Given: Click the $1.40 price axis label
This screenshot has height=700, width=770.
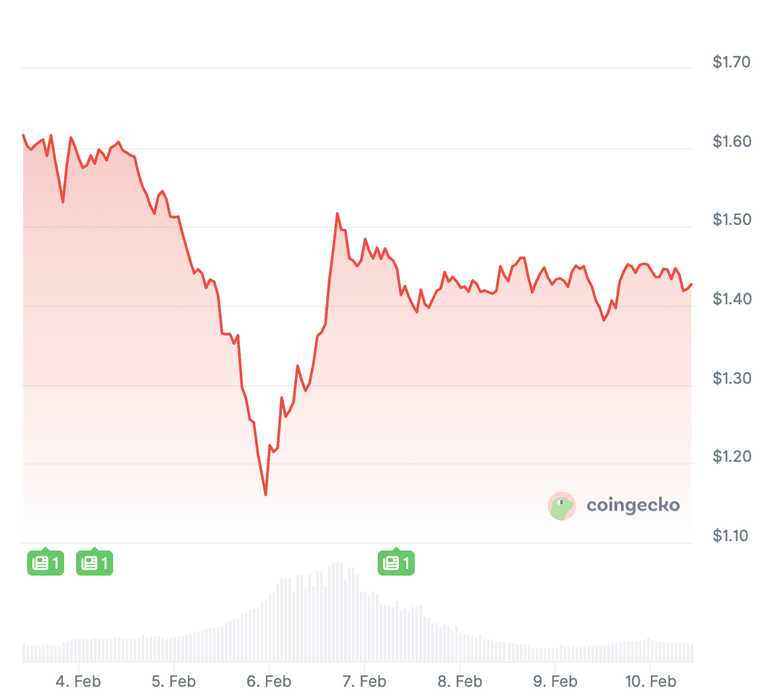Looking at the screenshot, I should pos(731,299).
